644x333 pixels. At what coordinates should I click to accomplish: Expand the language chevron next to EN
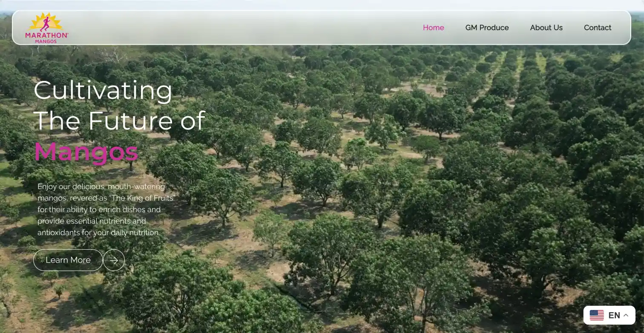pos(626,316)
